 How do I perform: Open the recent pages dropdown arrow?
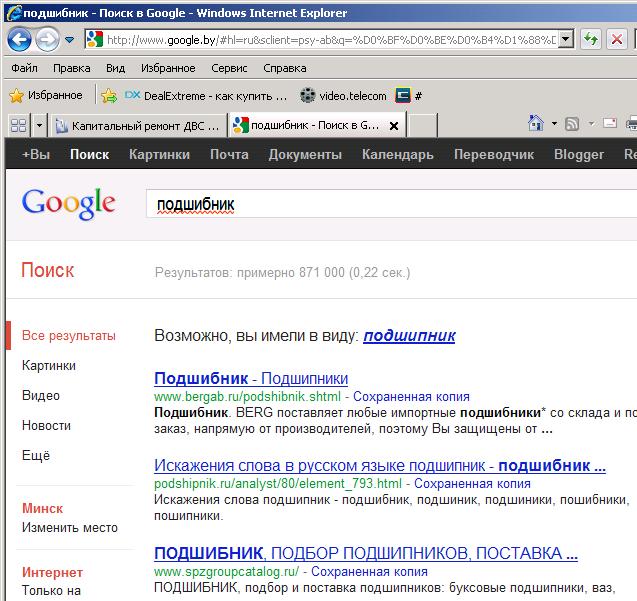[x=69, y=40]
